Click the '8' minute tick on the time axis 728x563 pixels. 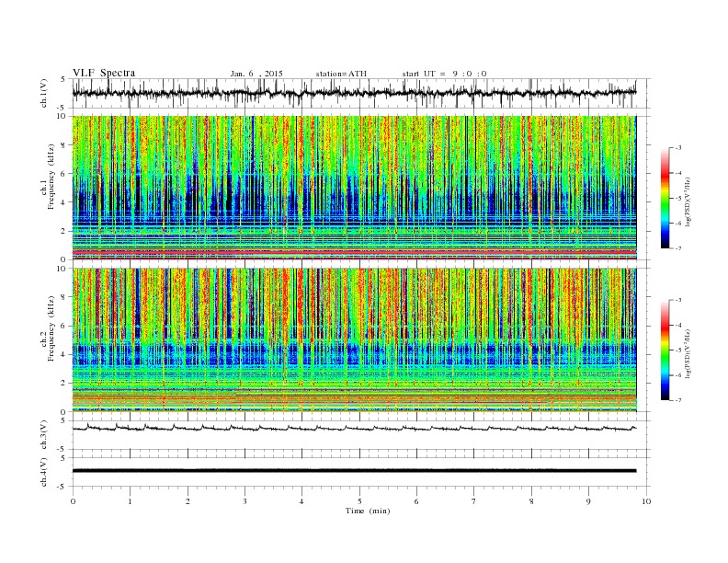[531, 501]
